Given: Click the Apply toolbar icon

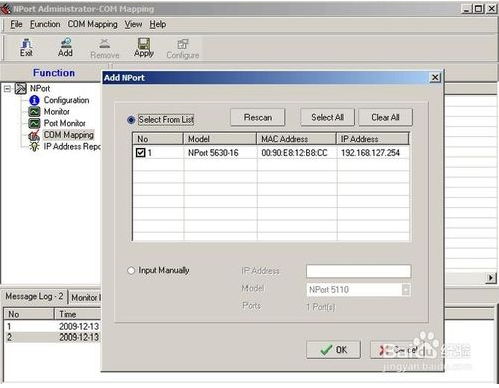Looking at the screenshot, I should click(x=144, y=47).
